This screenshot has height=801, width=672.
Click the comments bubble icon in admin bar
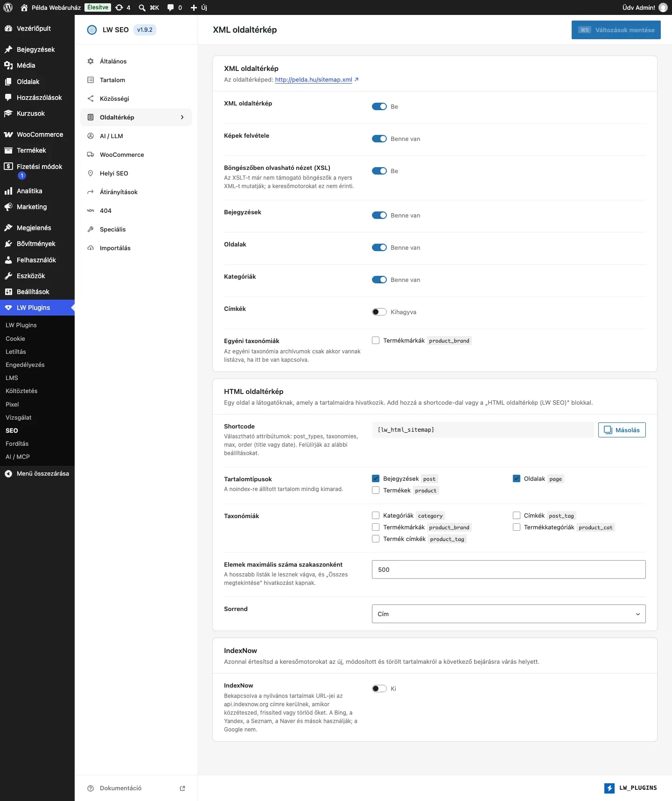tap(171, 7)
